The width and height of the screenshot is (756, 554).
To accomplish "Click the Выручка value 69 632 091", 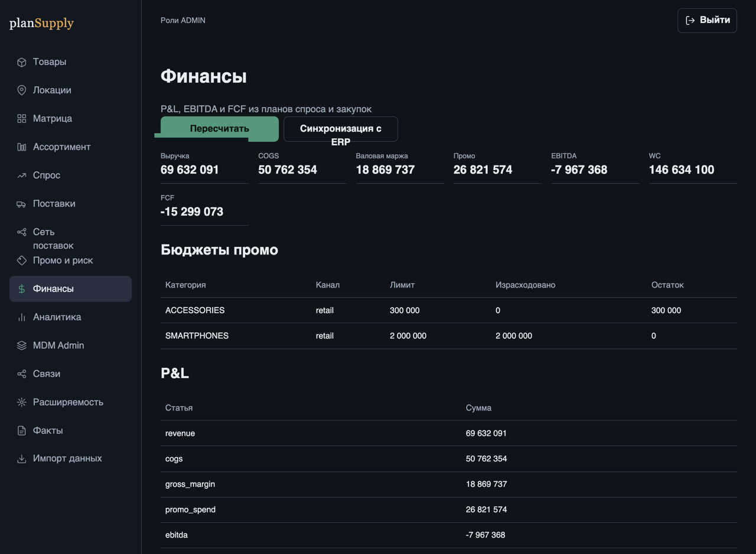I will [x=190, y=170].
